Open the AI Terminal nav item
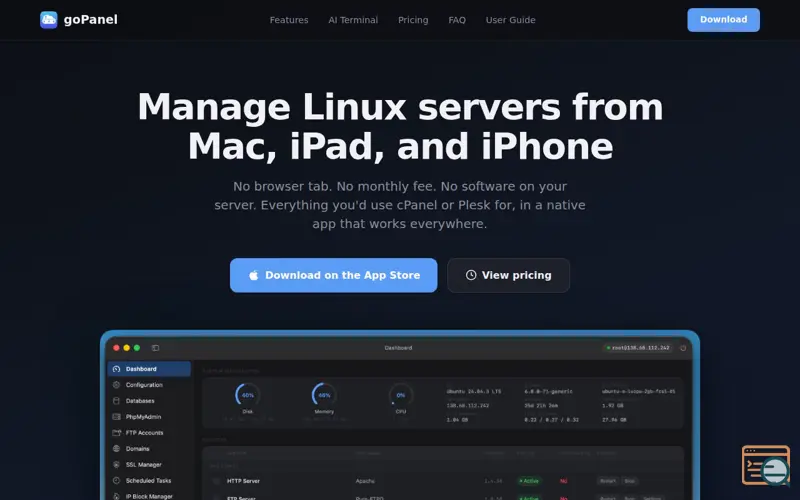 pos(353,20)
